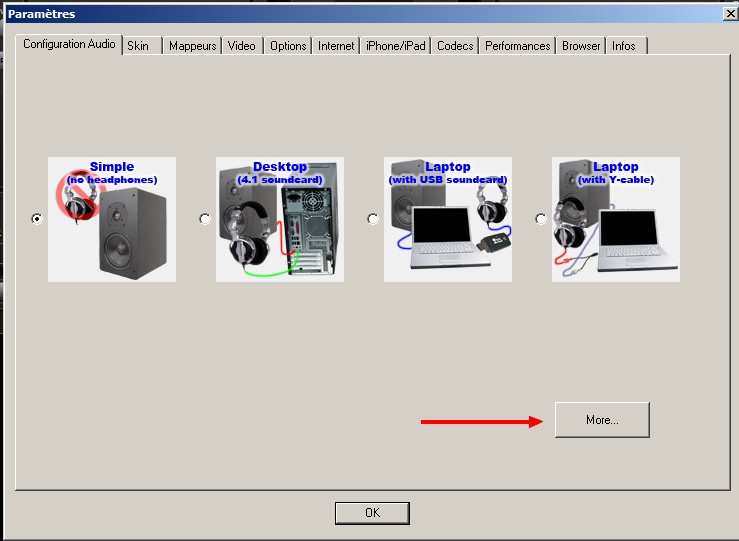Pick the Laptop Y-cable radio button
739x541 pixels.
click(541, 219)
